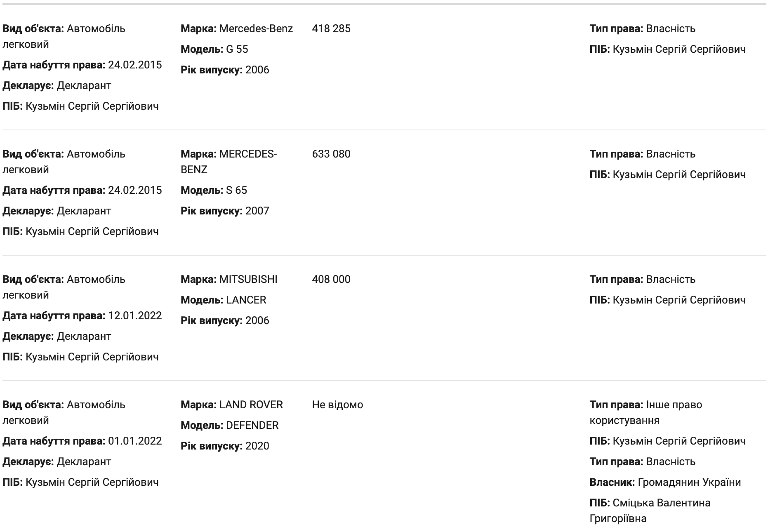Click the year of manufacture 2020

257,446
